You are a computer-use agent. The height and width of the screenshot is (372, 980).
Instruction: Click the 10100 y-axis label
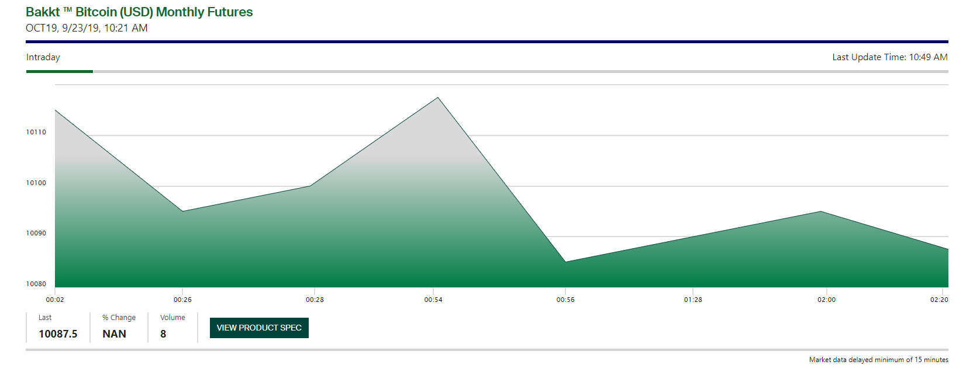(x=36, y=183)
